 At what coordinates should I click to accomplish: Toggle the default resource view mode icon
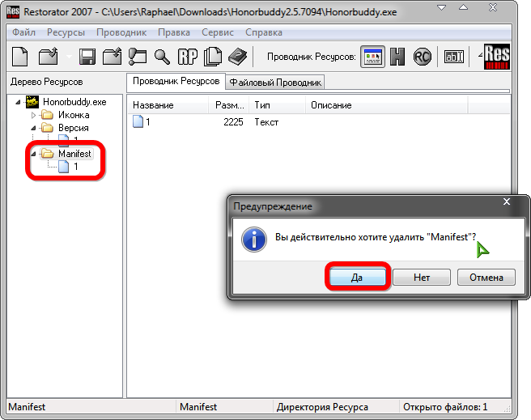372,57
